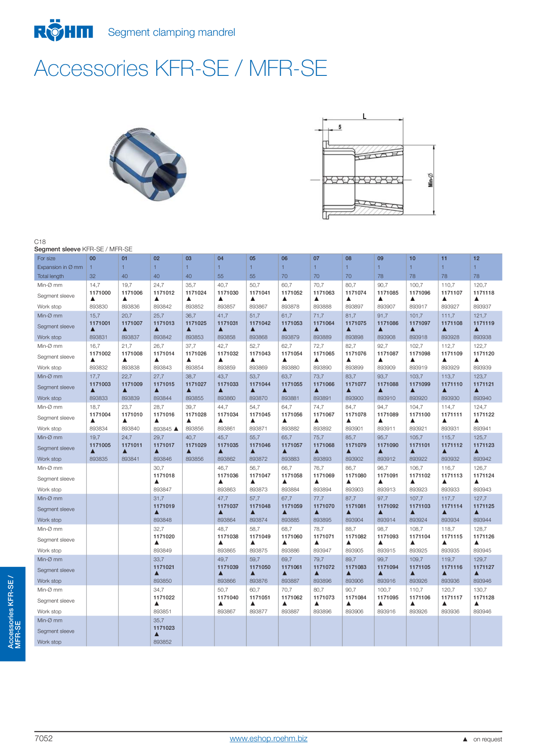Image resolution: width=534 pixels, height=756 pixels.
Task: Click the "C18" label above the table
Action: point(40,242)
